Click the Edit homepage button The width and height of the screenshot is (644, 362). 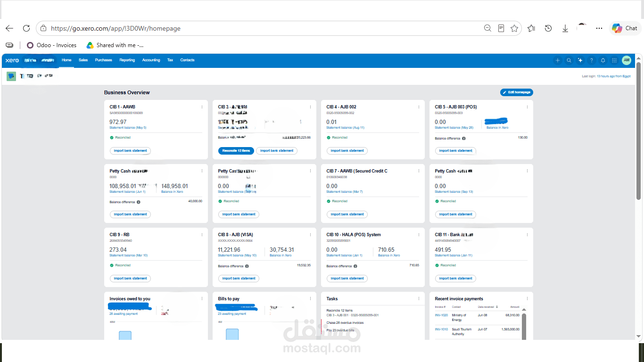coord(517,92)
